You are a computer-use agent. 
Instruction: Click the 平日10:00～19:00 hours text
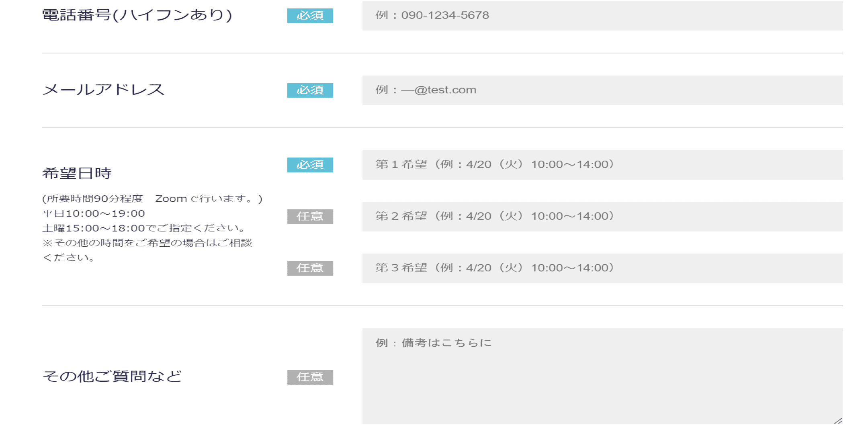93,213
